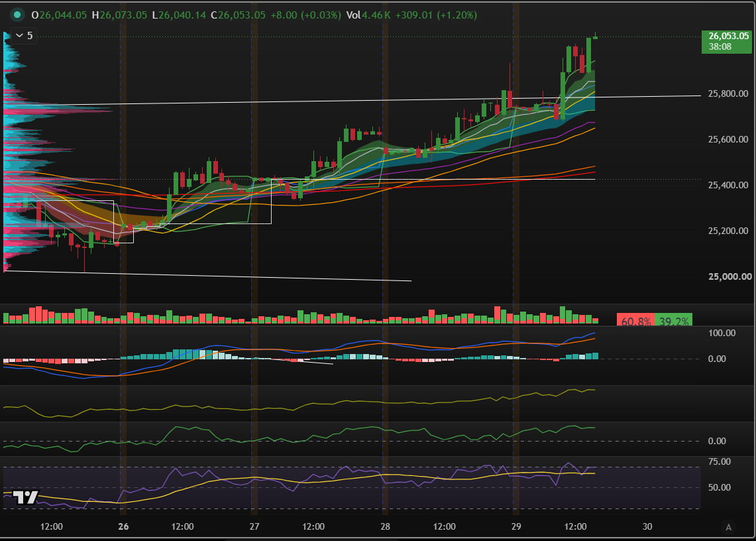Click the 12:00 label before date 26
The image size is (756, 541).
click(52, 526)
